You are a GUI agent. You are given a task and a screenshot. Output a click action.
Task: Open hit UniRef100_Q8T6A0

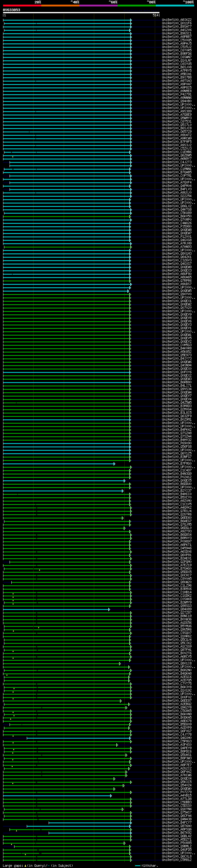177,826
